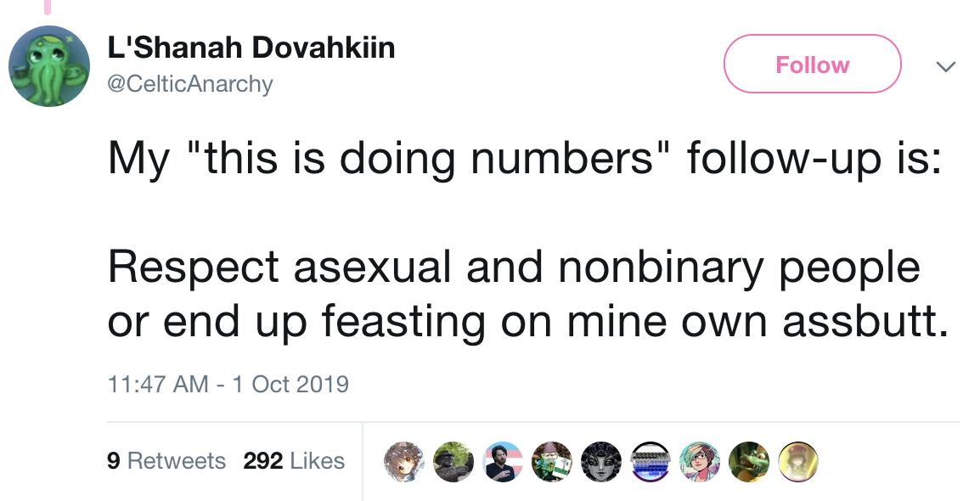Screen dimensions: 980x501
Task: Click the keyboard-pattern liker avatar
Action: [x=652, y=462]
